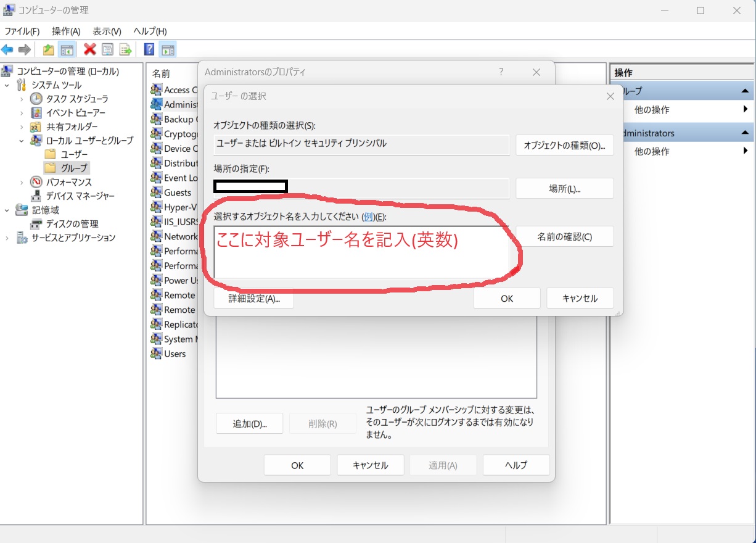756x543 pixels.
Task: Click the 例 hyperlink in the dialog
Action: (x=369, y=217)
